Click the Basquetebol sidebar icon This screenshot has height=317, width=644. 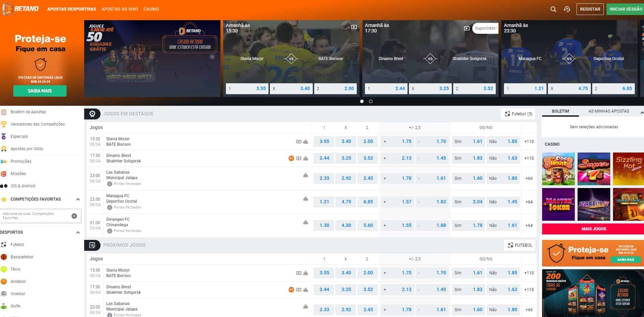coord(4,257)
